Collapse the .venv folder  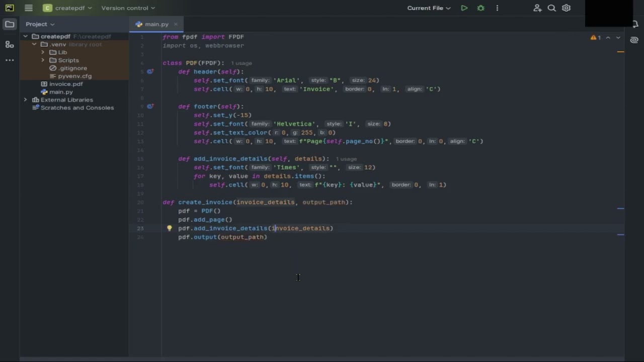[x=34, y=44]
